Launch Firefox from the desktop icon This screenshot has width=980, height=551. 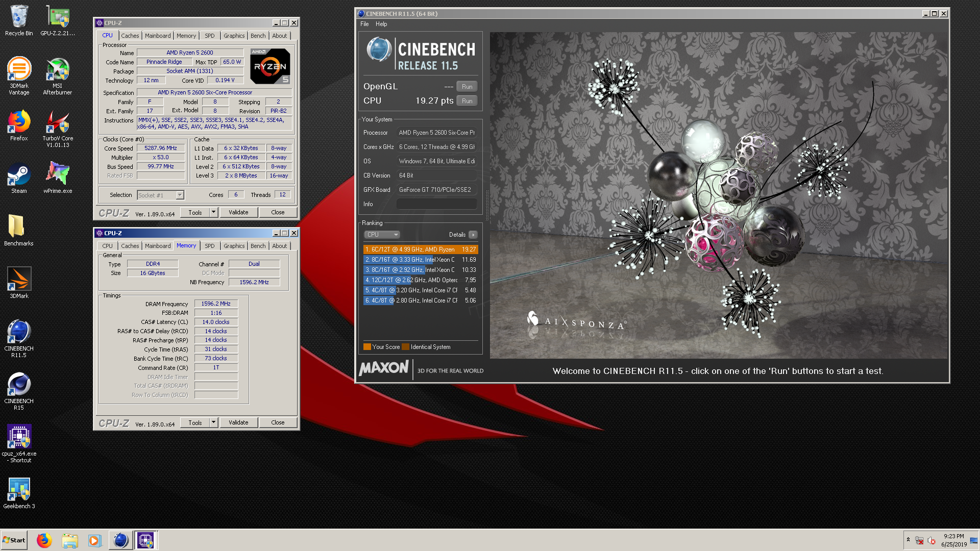19,126
